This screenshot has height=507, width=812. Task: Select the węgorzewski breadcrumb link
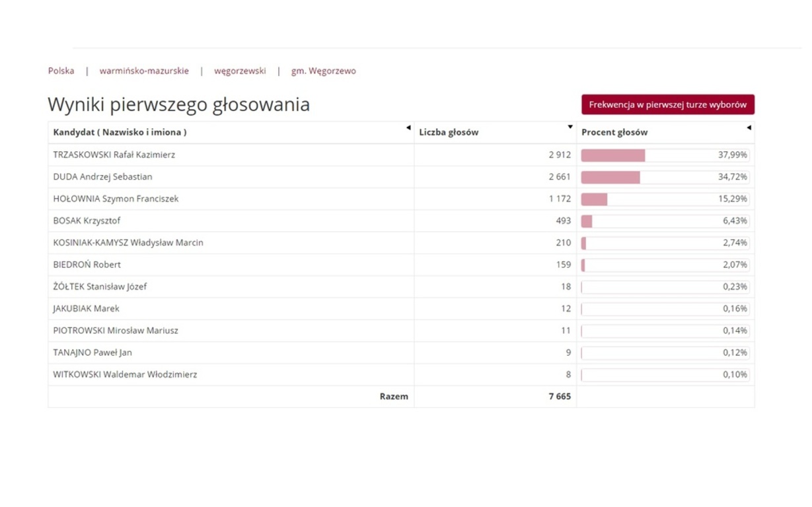click(240, 71)
